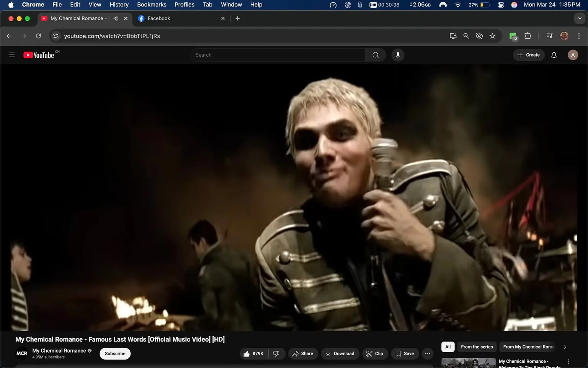Image resolution: width=588 pixels, height=368 pixels.
Task: Expand more suggestion filter chips
Action: tap(564, 347)
